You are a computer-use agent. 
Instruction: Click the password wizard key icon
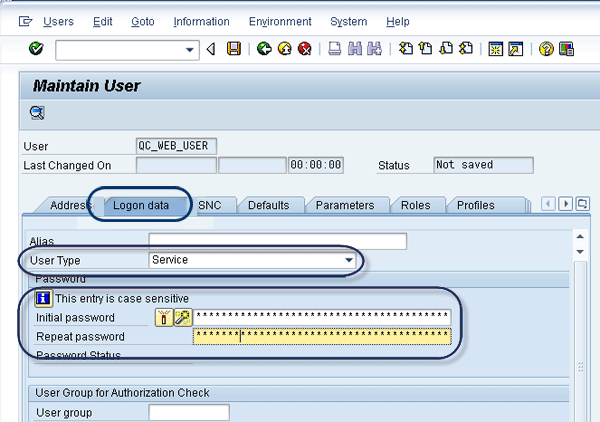point(181,317)
